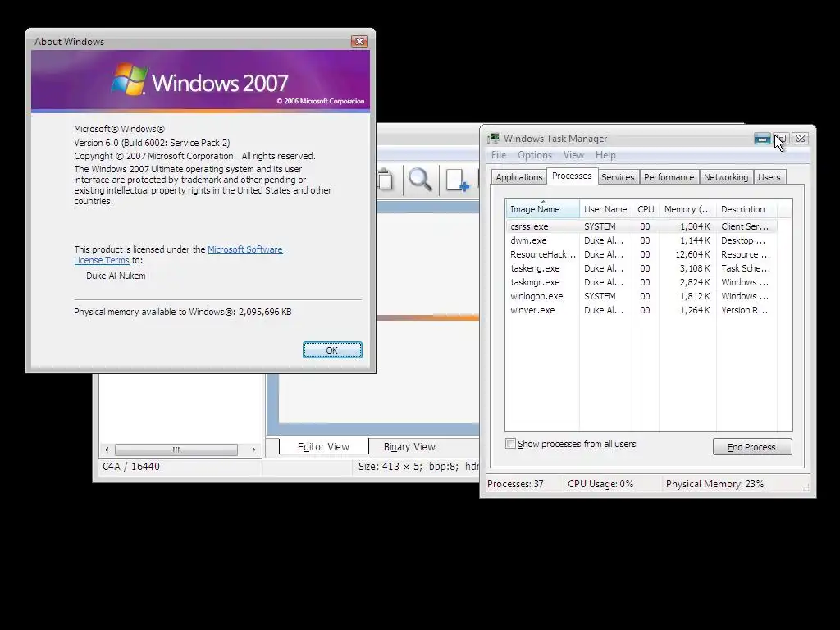
Task: Go to the Networking tab
Action: [x=726, y=177]
